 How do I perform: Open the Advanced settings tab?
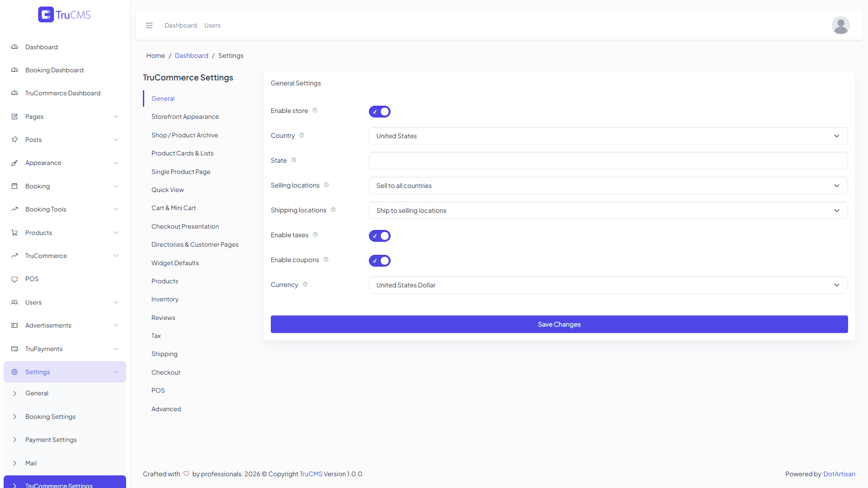click(x=166, y=409)
